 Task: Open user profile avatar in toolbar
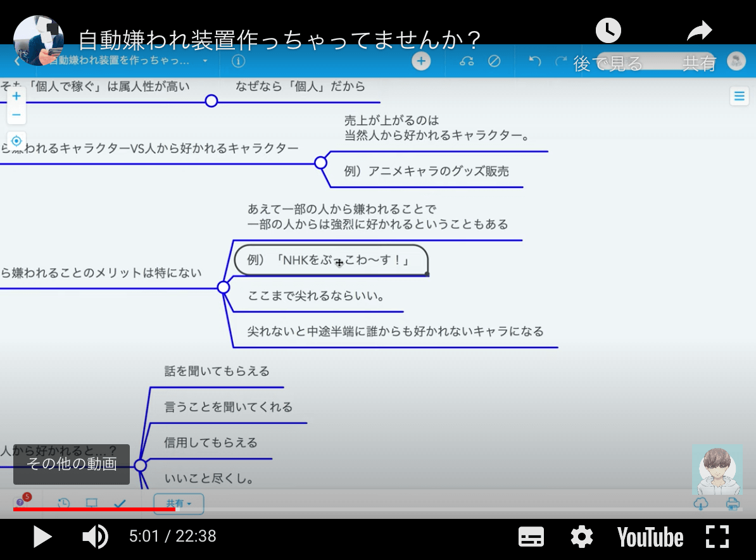pyautogui.click(x=736, y=61)
